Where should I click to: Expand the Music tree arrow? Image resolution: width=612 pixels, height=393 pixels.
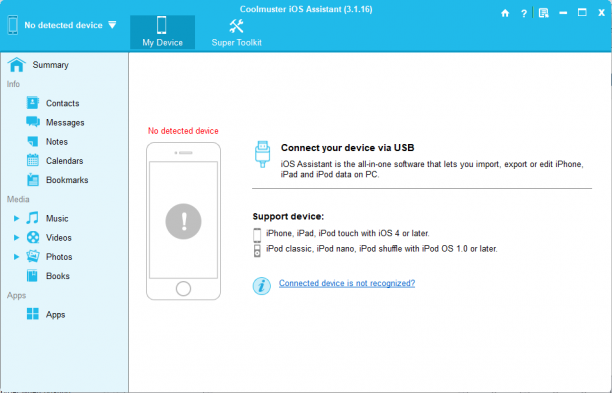click(16, 218)
